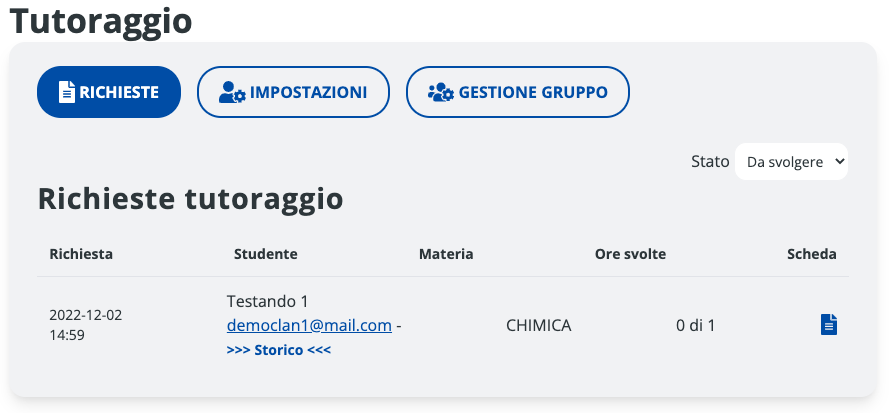Click the student name Testando 1
890x413 pixels.
coord(268,301)
